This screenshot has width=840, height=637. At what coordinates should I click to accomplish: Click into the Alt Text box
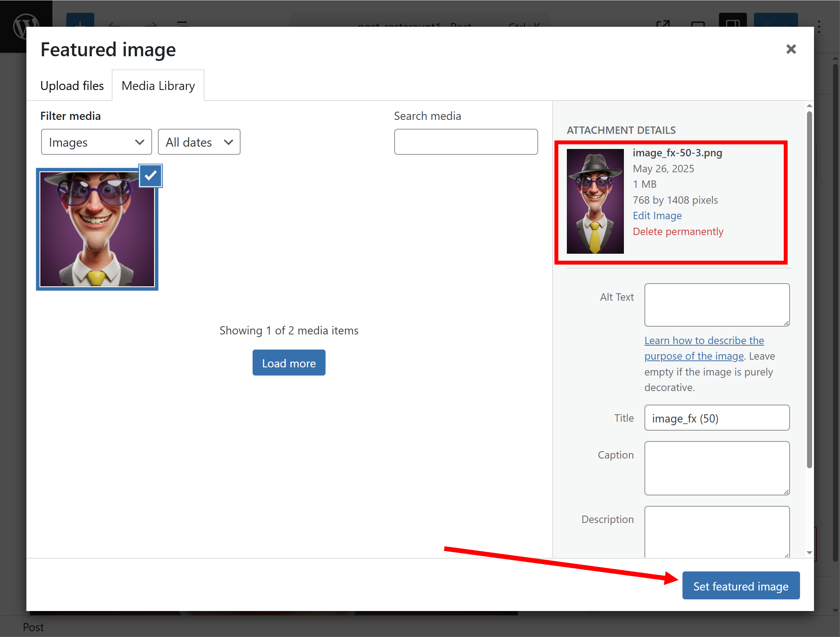pos(717,305)
